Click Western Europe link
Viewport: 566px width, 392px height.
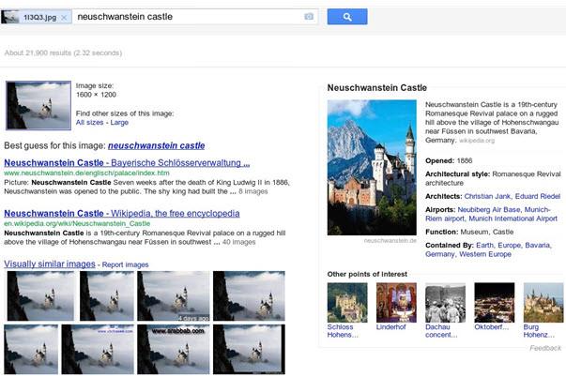[485, 254]
